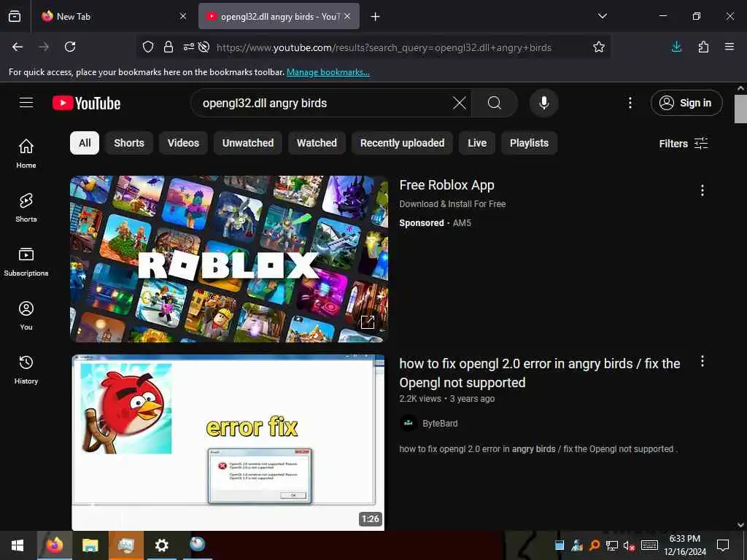
Task: Open the Firefox extensions button
Action: point(703,47)
